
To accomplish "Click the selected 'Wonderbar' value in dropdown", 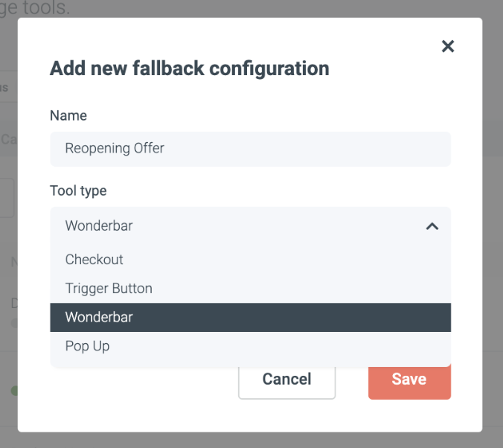I will (99, 225).
